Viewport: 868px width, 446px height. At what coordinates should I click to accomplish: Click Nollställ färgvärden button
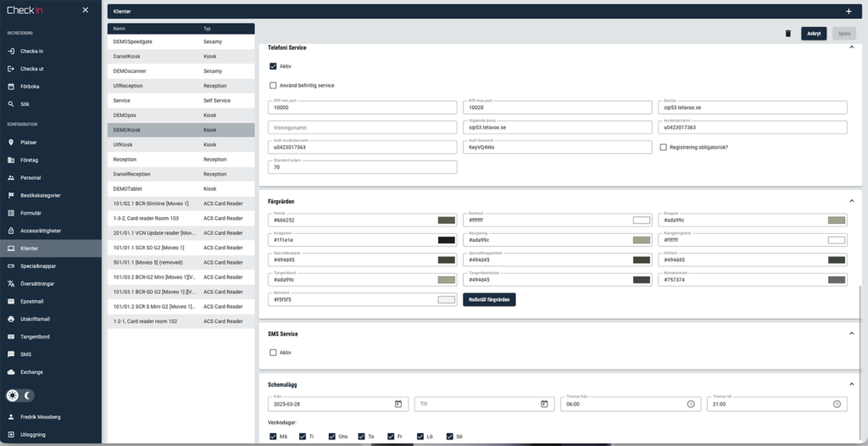[489, 299]
